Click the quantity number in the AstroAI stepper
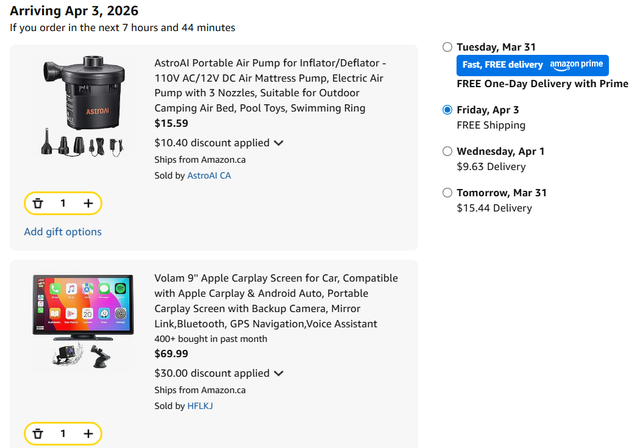The height and width of the screenshot is (448, 640). click(63, 203)
